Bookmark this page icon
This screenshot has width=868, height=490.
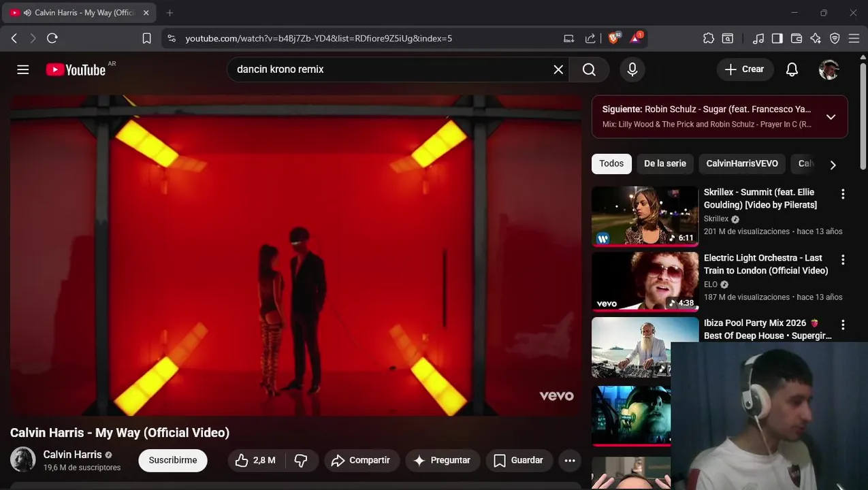(x=146, y=39)
